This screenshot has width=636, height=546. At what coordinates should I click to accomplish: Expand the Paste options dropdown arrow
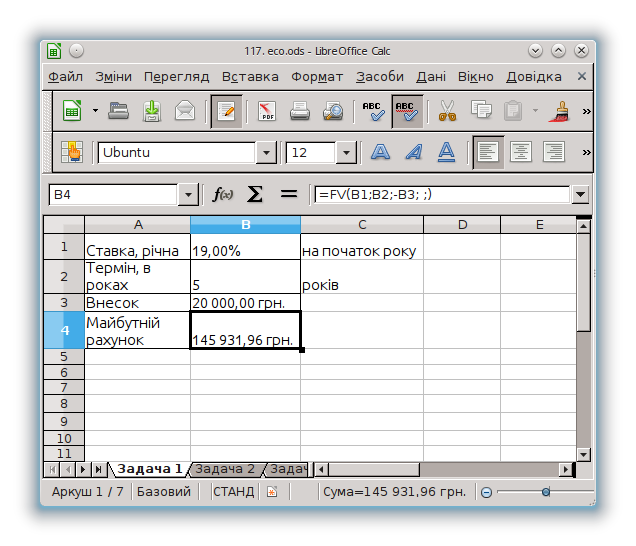(x=535, y=110)
